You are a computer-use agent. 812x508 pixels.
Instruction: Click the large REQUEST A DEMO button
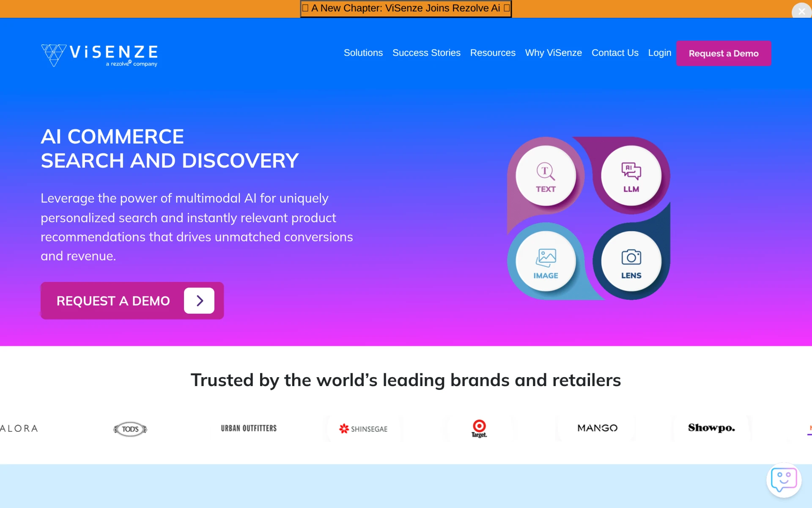pos(132,301)
